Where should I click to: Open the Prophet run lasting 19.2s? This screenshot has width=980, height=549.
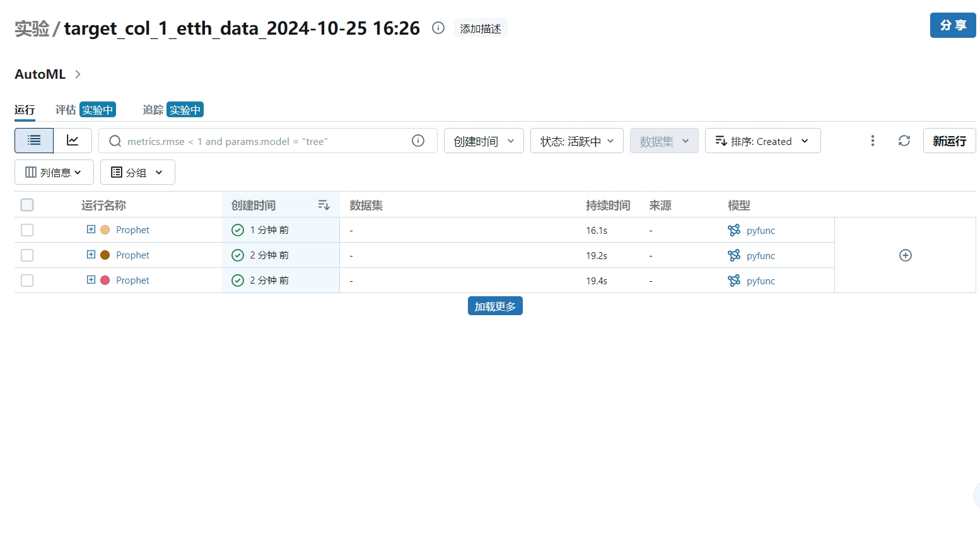132,255
